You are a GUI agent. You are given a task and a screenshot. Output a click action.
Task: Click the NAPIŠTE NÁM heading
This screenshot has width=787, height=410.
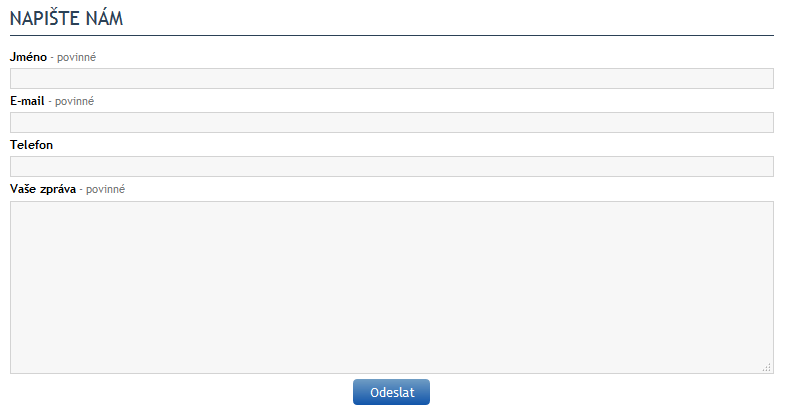[x=66, y=18]
